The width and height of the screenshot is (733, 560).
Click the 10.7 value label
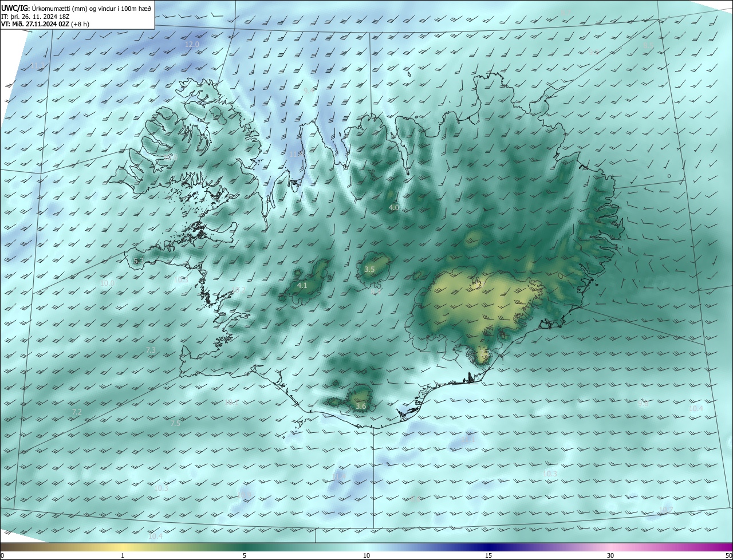pos(666,510)
